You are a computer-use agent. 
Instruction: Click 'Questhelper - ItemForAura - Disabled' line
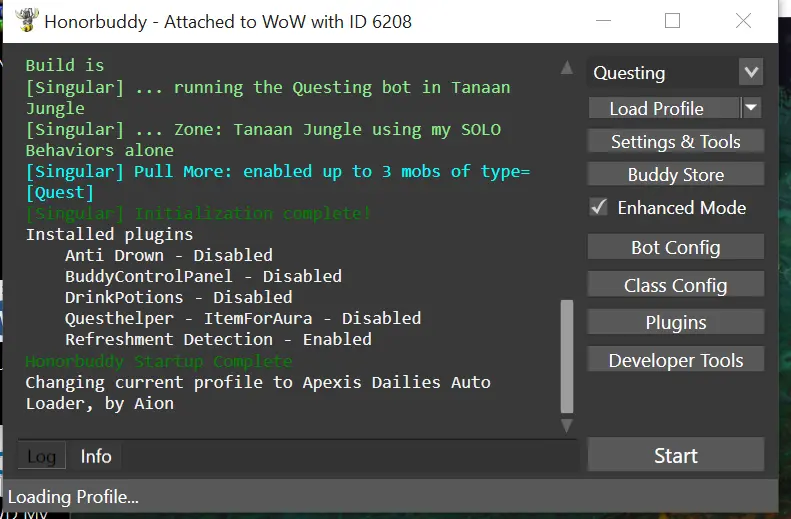(x=243, y=318)
